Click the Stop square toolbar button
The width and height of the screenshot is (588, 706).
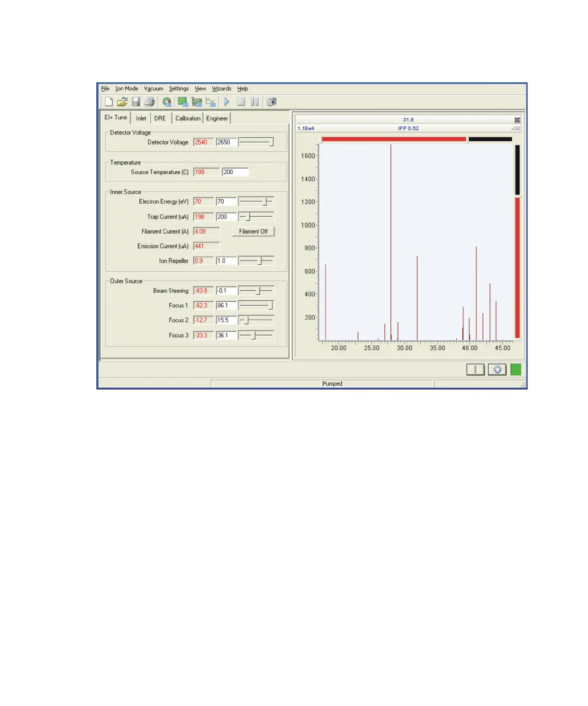click(241, 102)
